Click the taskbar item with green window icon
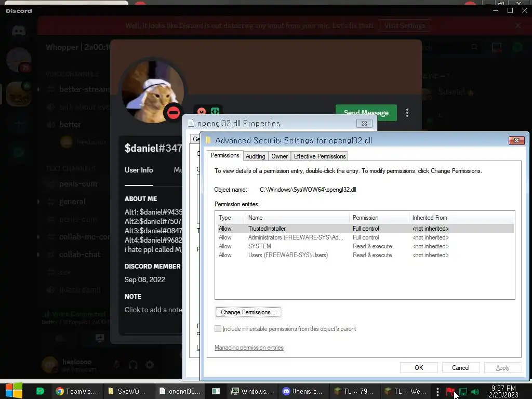 (x=216, y=392)
